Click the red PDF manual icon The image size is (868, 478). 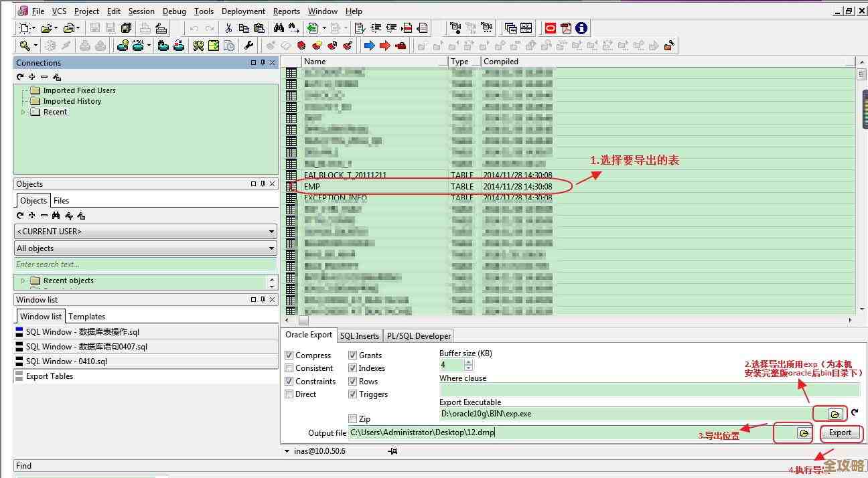pos(566,28)
